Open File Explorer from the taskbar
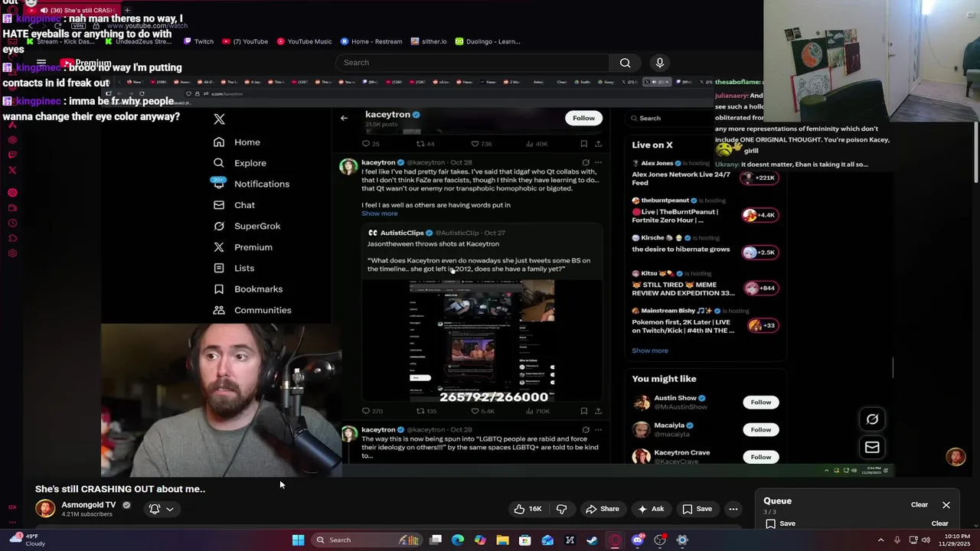 coord(502,540)
